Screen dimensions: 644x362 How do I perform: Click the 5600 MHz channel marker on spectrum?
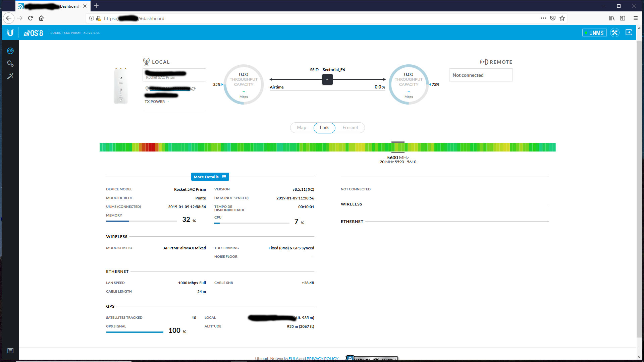pos(398,147)
